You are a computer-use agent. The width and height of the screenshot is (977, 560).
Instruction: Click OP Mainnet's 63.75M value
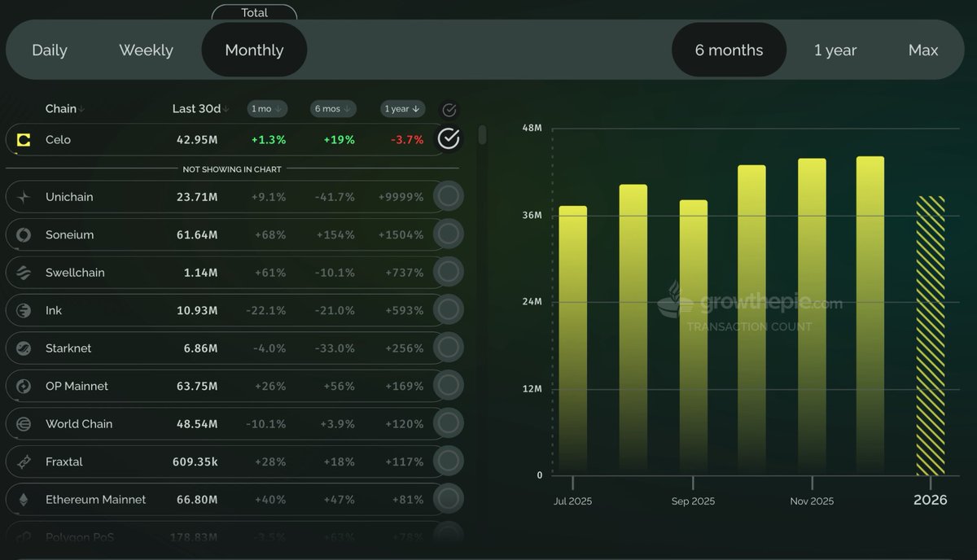[x=197, y=386]
